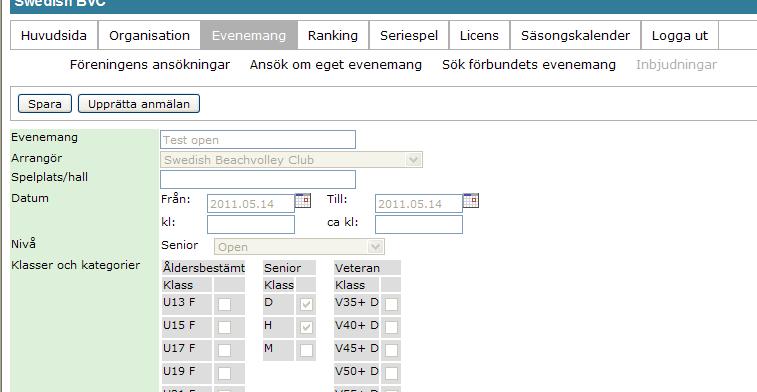Open Sök förbundets evenemang link
Image resolution: width=757 pixels, height=392 pixels.
(529, 65)
